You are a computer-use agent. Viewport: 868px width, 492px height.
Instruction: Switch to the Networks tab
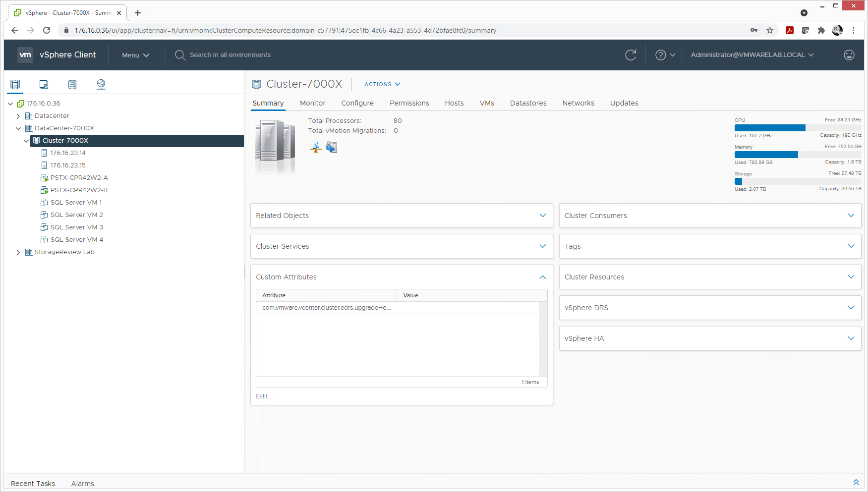578,103
